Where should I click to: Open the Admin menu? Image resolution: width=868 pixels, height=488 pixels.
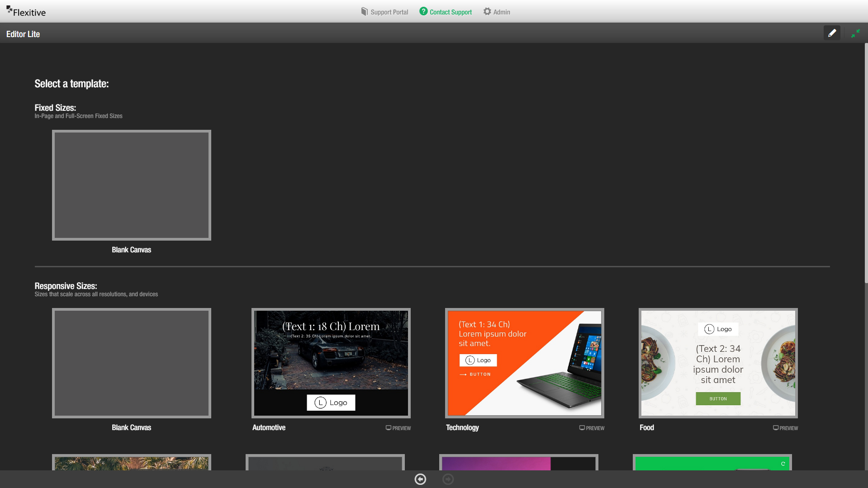(497, 12)
